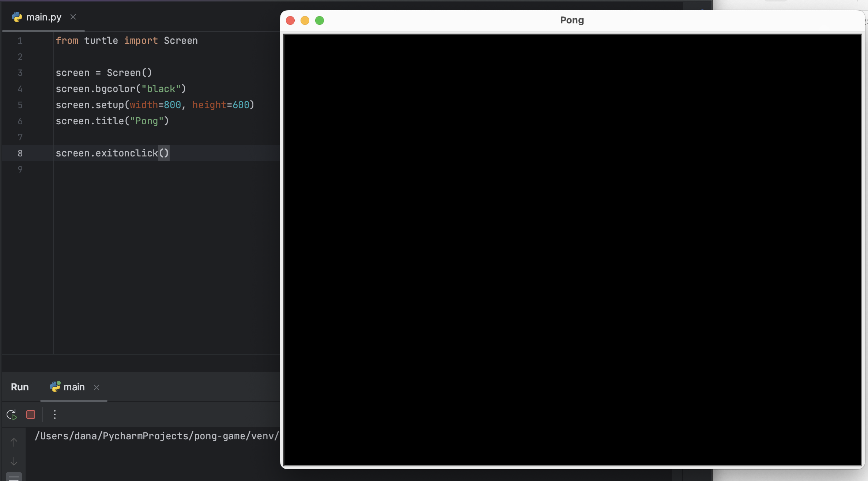Close the Pong window with the red button

290,20
